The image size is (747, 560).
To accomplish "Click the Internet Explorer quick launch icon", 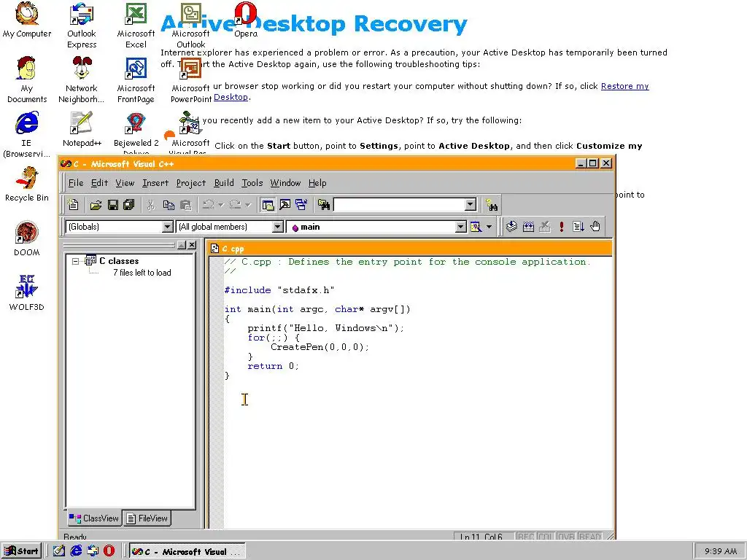I will (76, 551).
